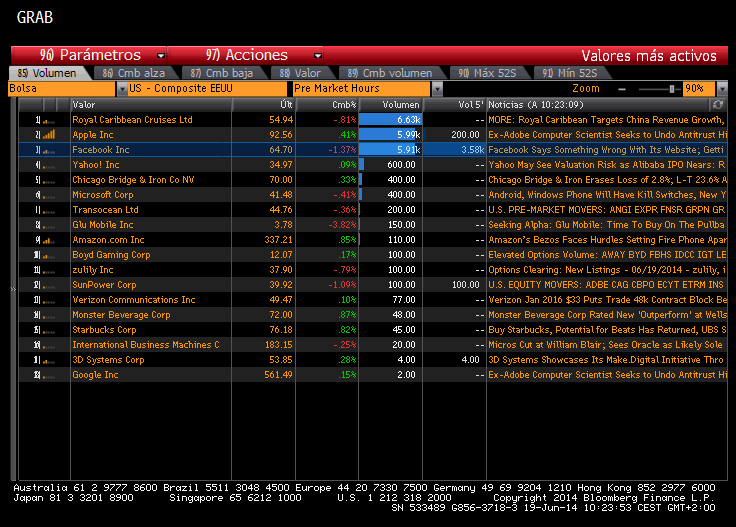
Task: Read Seeking Alpha: Glu Mobile news headline
Action: (x=607, y=225)
